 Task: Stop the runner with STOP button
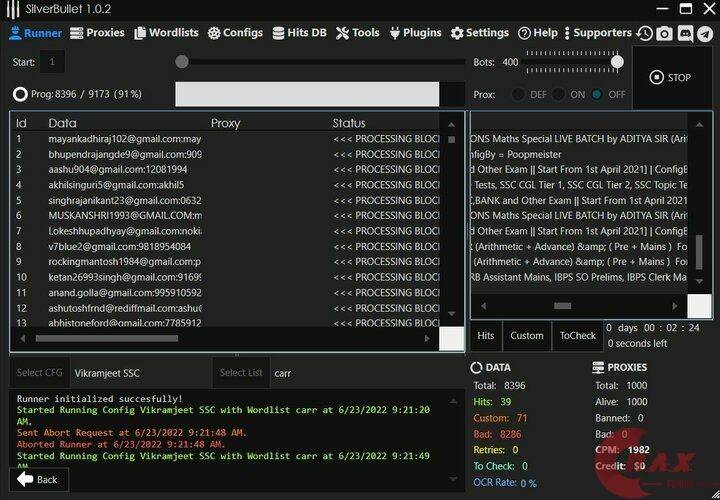click(670, 78)
